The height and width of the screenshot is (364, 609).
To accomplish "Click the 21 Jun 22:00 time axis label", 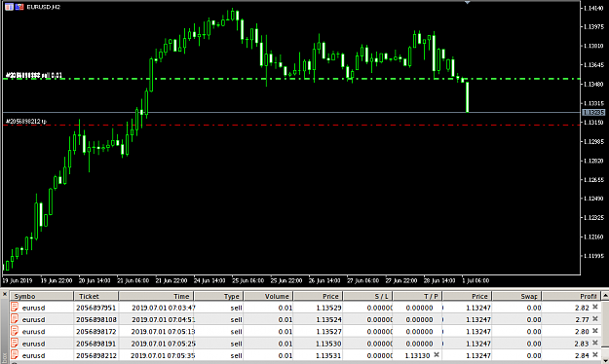I will [171, 280].
